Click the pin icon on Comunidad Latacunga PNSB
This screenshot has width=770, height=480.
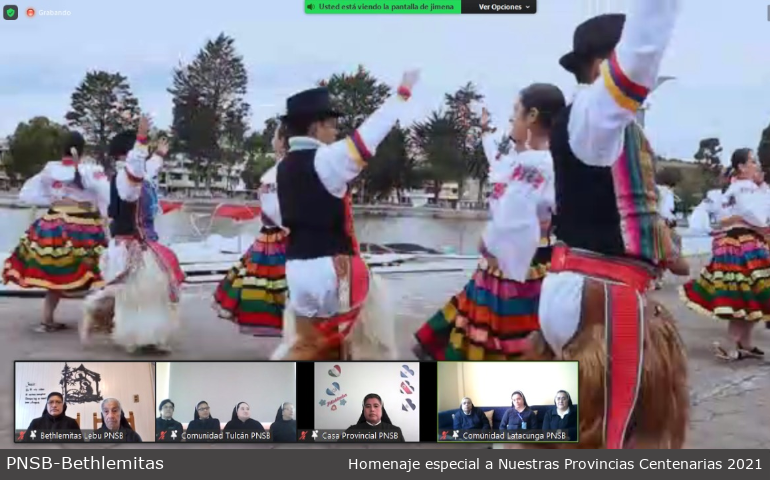[x=456, y=436]
